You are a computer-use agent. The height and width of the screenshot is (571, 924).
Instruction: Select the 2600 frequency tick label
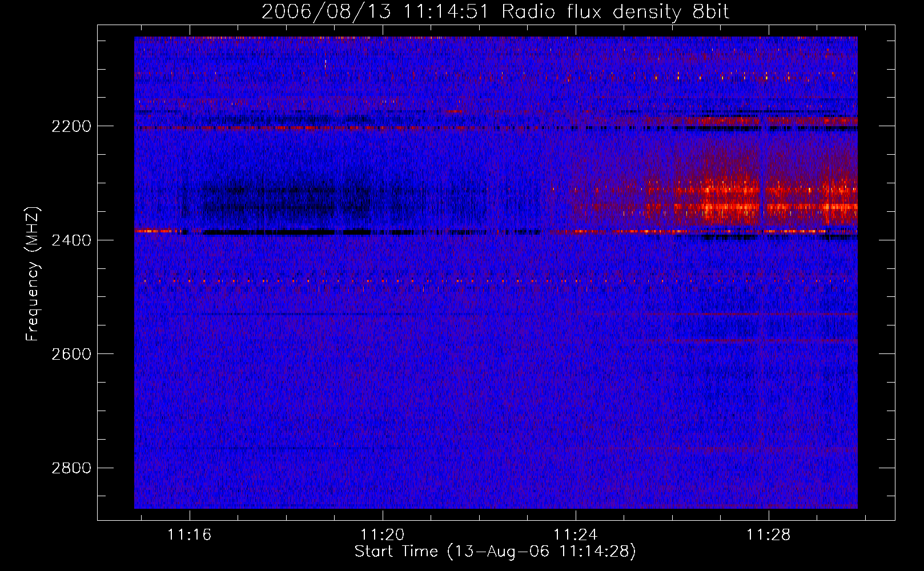(71, 354)
